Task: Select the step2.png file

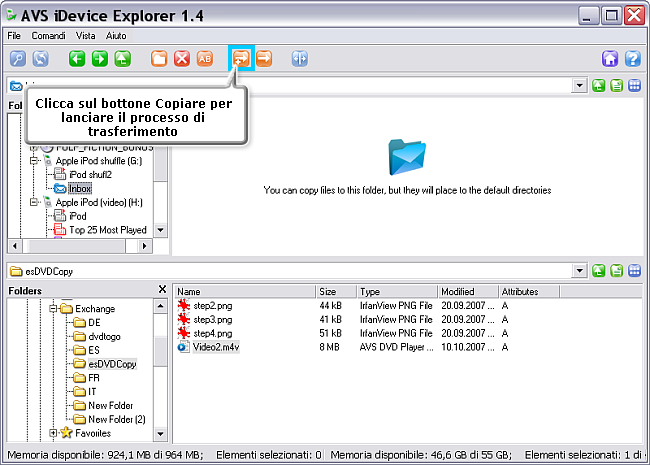Action: click(213, 305)
